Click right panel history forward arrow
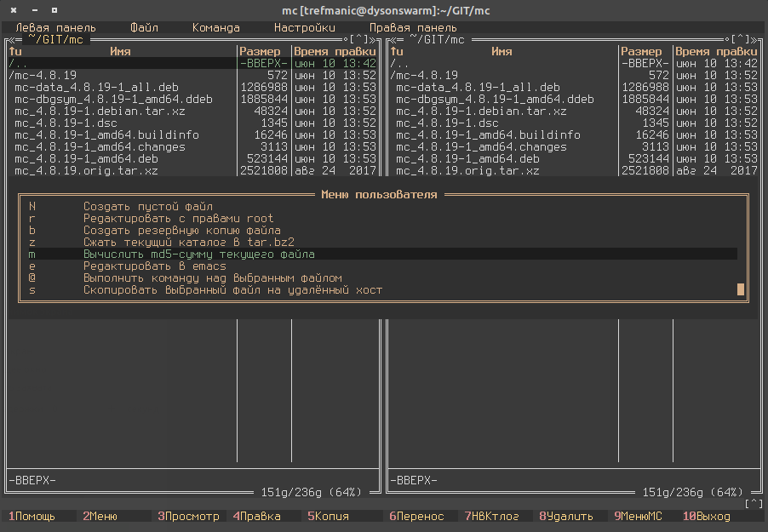The image size is (768, 532). 756,39
